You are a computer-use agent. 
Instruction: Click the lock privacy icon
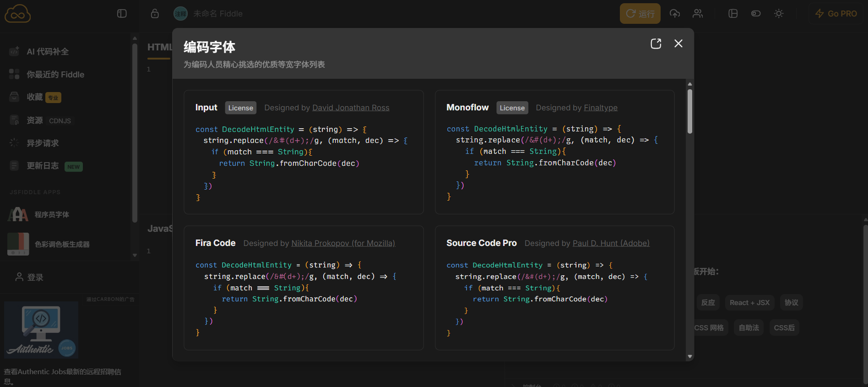(x=155, y=14)
